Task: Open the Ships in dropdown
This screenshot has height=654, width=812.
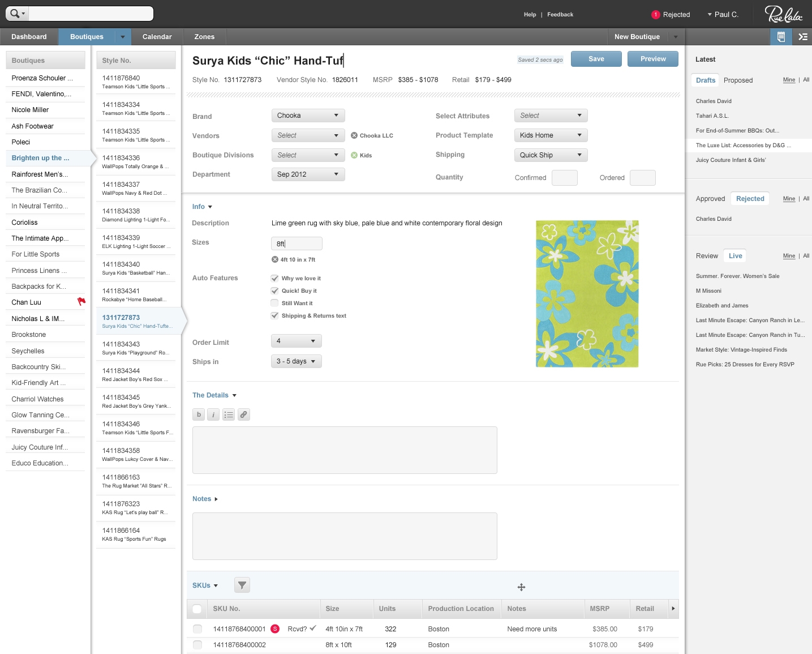Action: click(297, 361)
